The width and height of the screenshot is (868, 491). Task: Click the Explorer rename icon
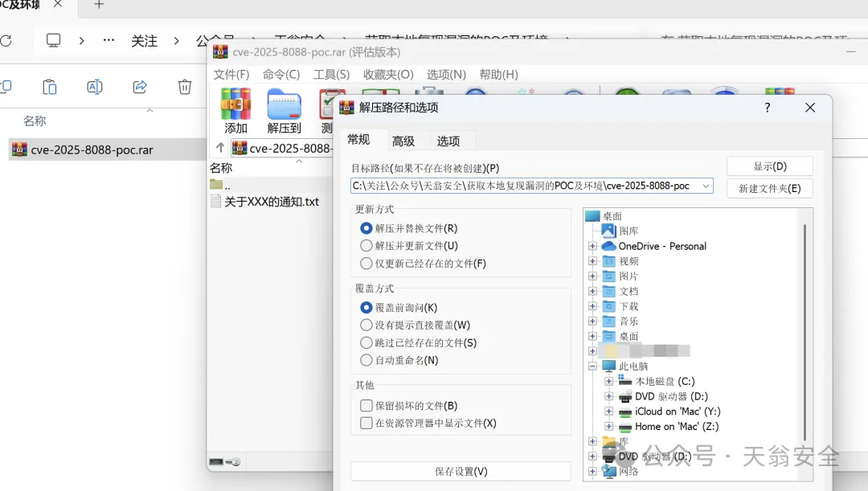tap(95, 87)
